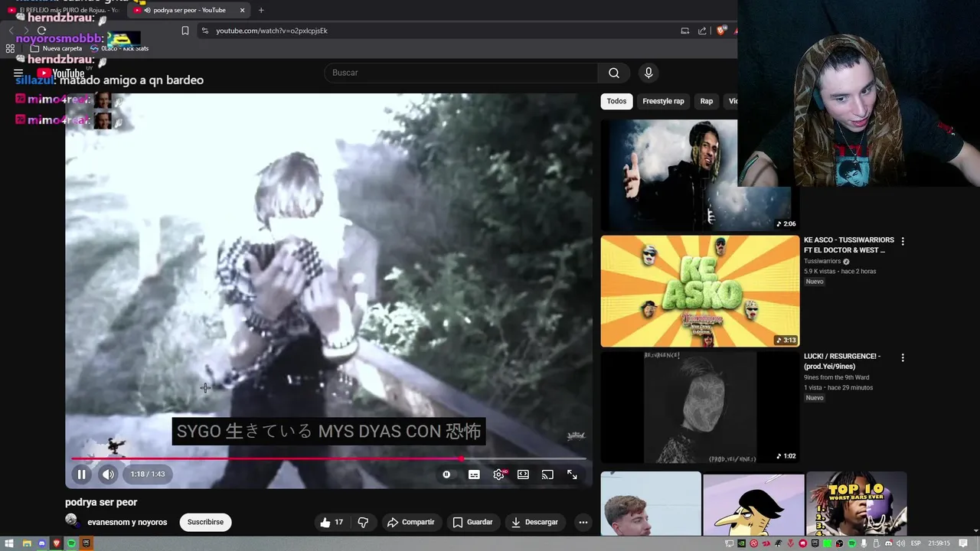The height and width of the screenshot is (551, 980).
Task: Open the LUCK! / RESURGENCE! video thumbnail
Action: tap(700, 407)
